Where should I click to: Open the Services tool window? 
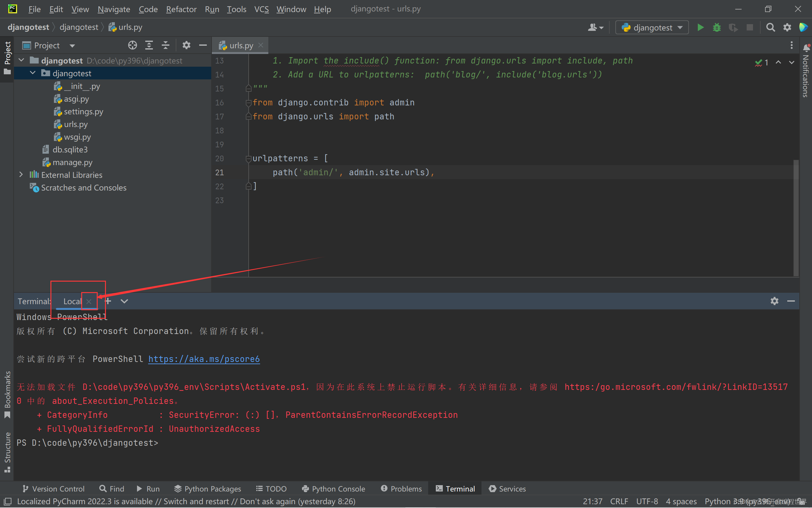(507, 489)
